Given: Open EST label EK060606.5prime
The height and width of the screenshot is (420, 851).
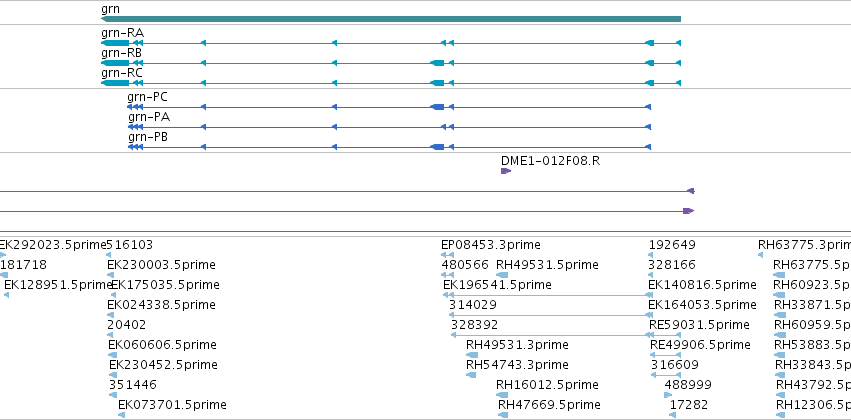Looking at the screenshot, I should pos(162,345).
